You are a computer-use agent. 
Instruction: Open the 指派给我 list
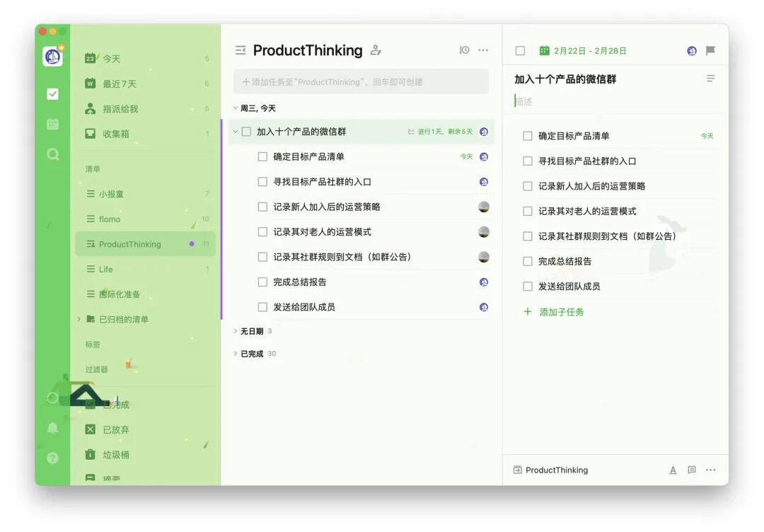pyautogui.click(x=146, y=109)
